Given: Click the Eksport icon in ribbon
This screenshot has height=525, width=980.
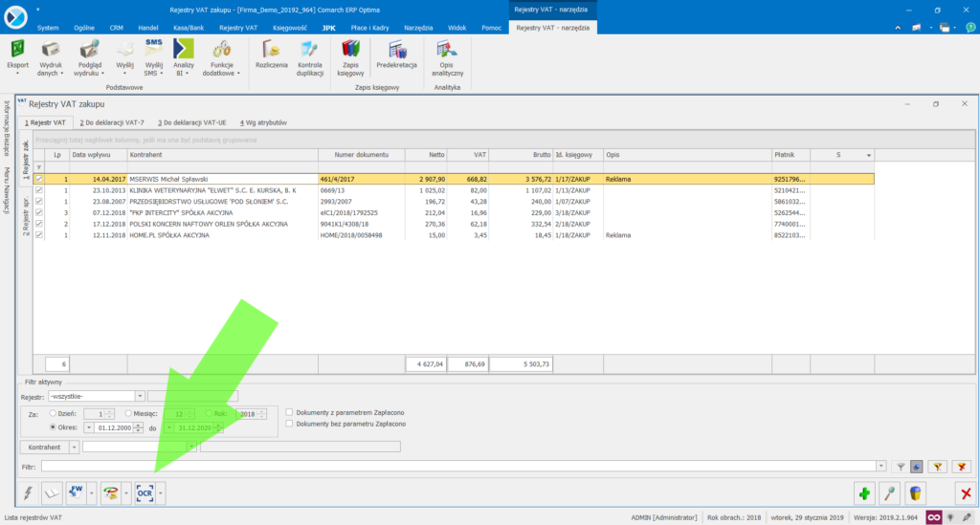Looking at the screenshot, I should coord(17,51).
